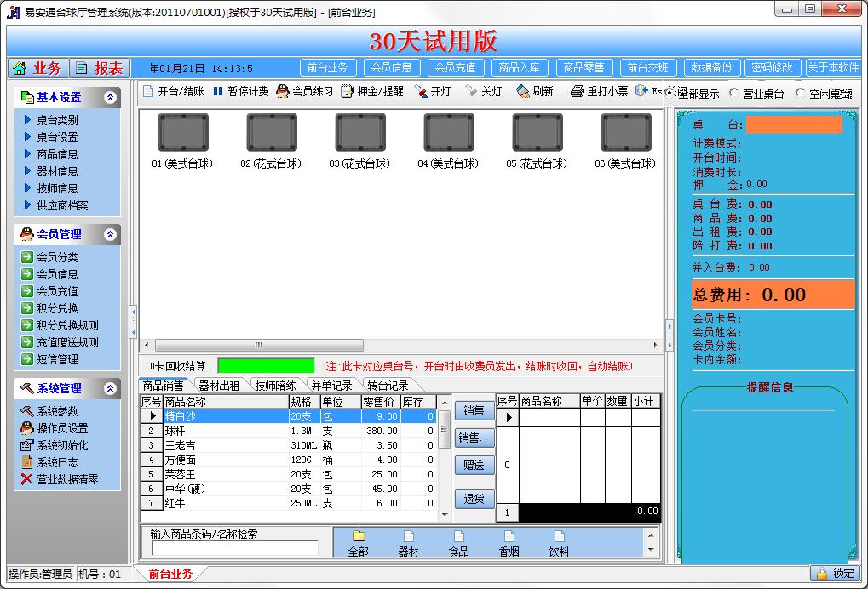The width and height of the screenshot is (868, 589).
Task: Select pool table 03 (花式台球)
Action: point(360,134)
